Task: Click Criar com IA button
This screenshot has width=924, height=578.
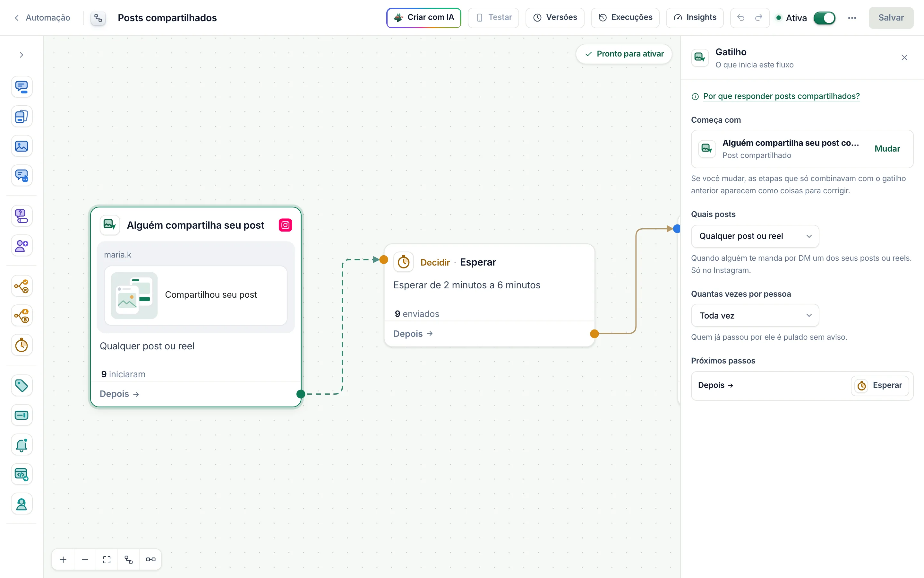Action: (x=424, y=18)
